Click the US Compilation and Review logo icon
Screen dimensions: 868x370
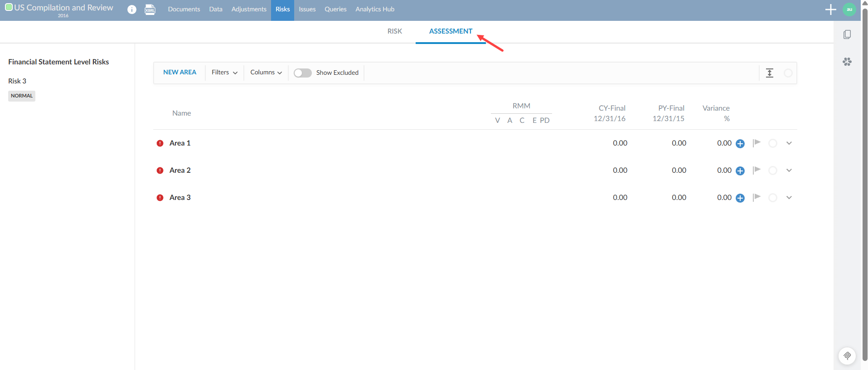pos(9,7)
